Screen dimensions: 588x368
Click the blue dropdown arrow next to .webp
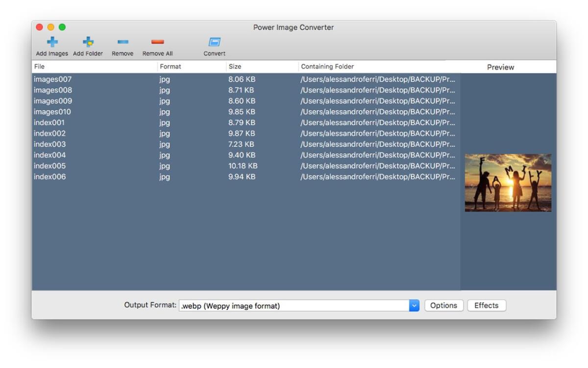(x=415, y=305)
